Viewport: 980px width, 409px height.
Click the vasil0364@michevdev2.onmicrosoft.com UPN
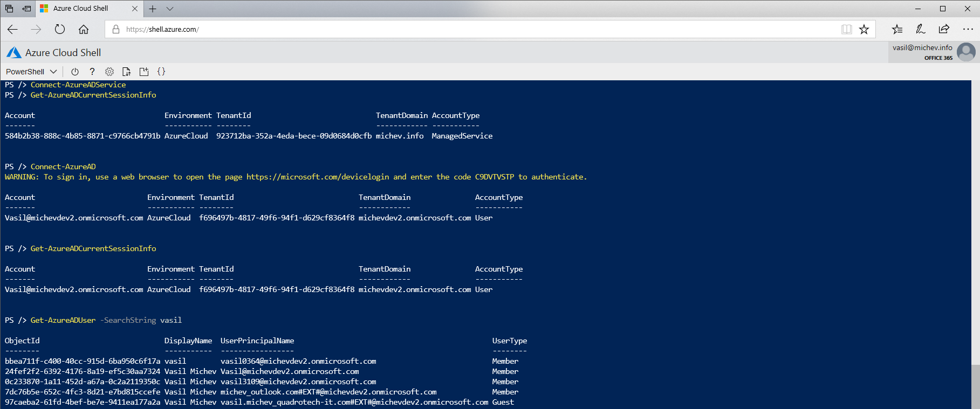click(x=298, y=361)
